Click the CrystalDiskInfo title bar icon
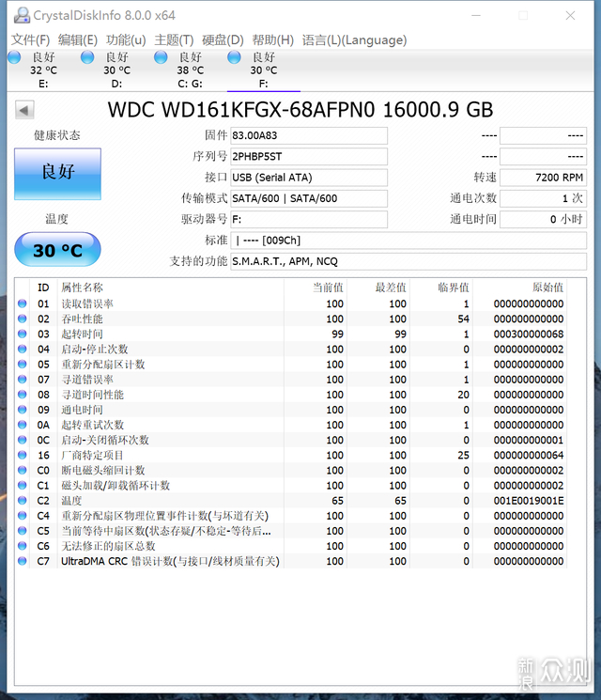 click(x=22, y=16)
